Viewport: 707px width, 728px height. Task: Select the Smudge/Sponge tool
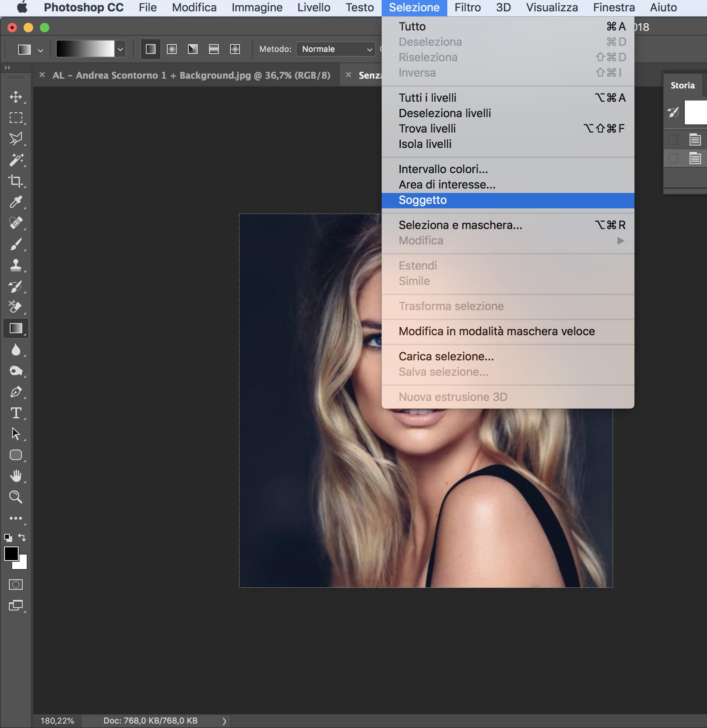(16, 370)
